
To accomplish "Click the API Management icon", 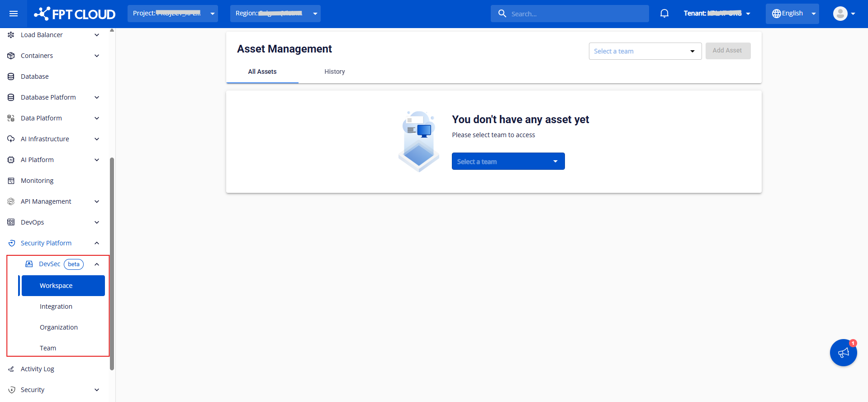I will pyautogui.click(x=11, y=201).
